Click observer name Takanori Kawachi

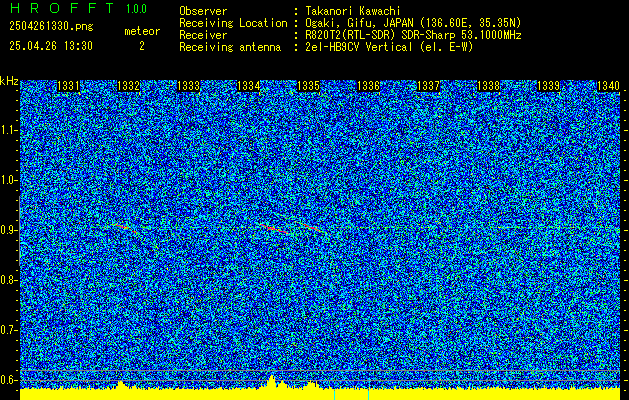353,11
